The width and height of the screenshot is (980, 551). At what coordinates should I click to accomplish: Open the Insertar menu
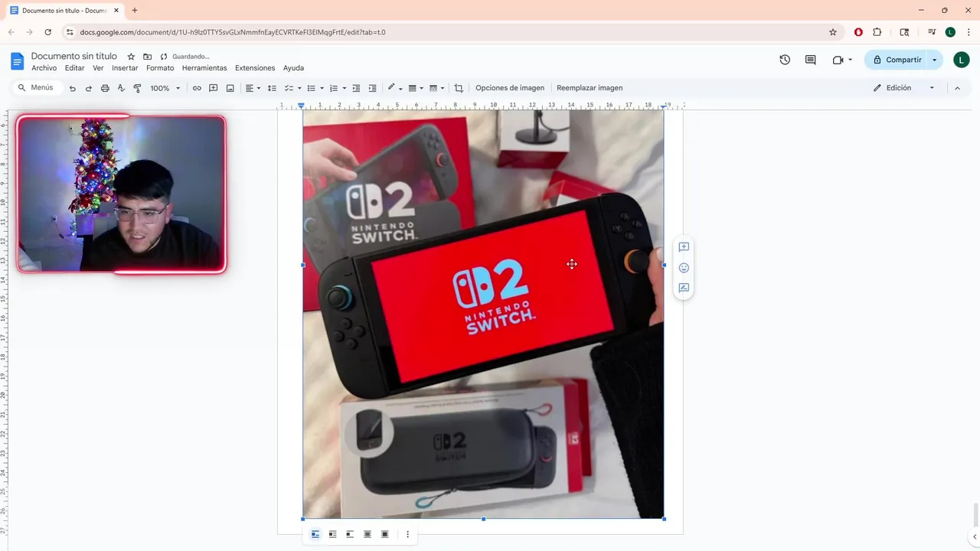125,68
